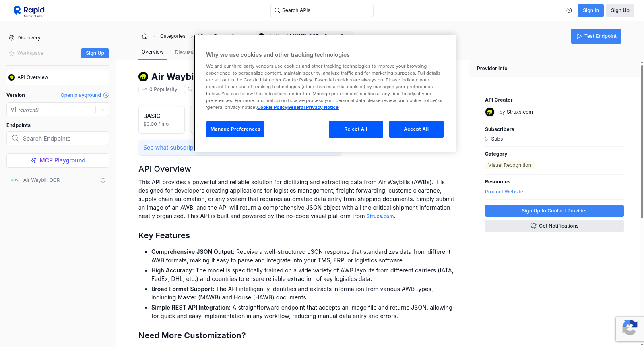Select the BASIC $0.00 / mo plan card
Screen dimensions: 644x347
point(161,120)
